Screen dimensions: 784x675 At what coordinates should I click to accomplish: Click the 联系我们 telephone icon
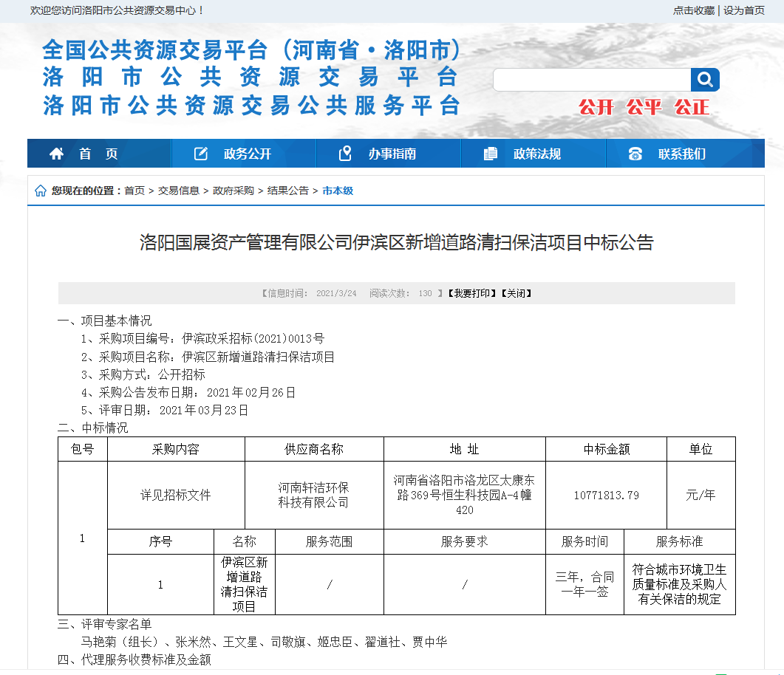(x=635, y=154)
